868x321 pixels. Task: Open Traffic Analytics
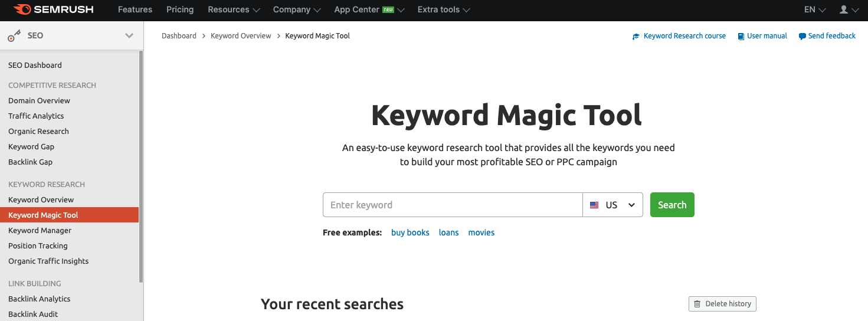coord(36,116)
